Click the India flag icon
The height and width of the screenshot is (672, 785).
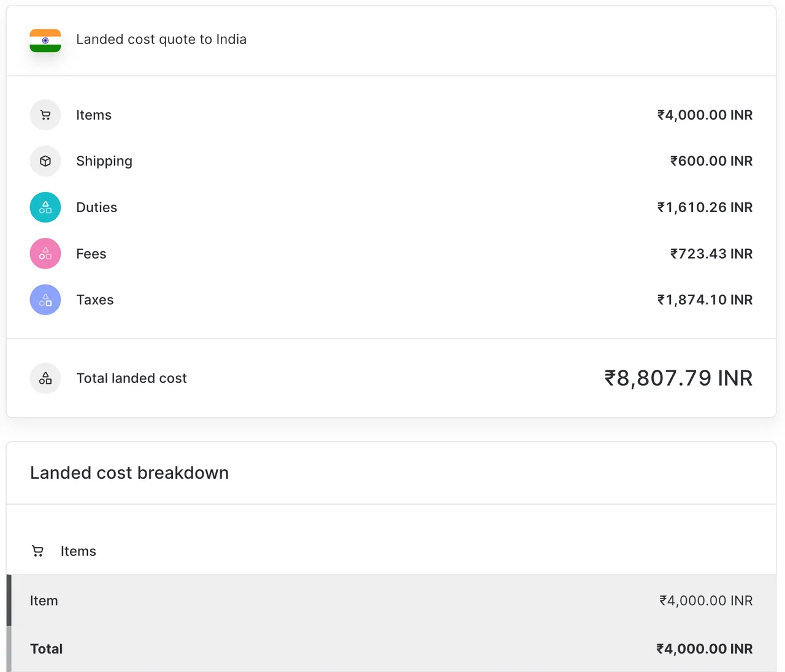pos(45,40)
